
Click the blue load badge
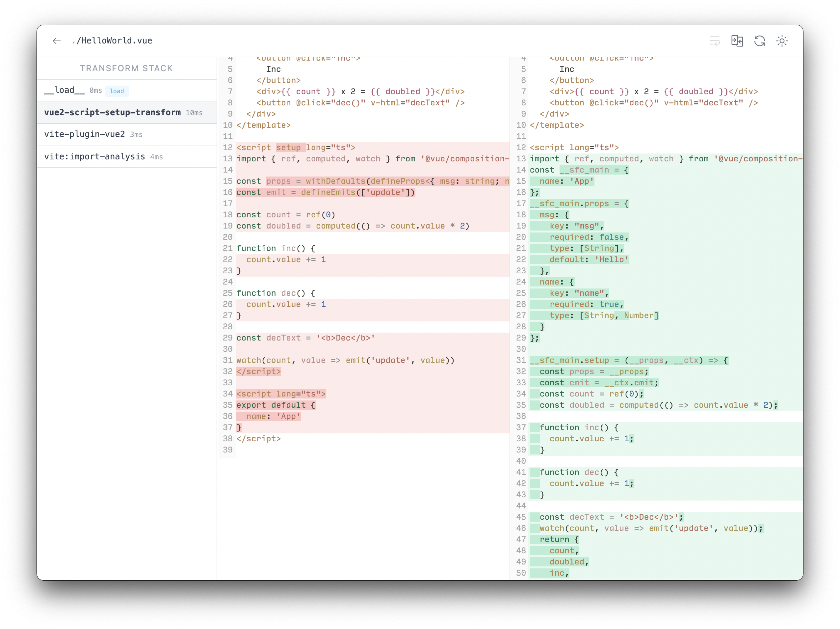(117, 91)
